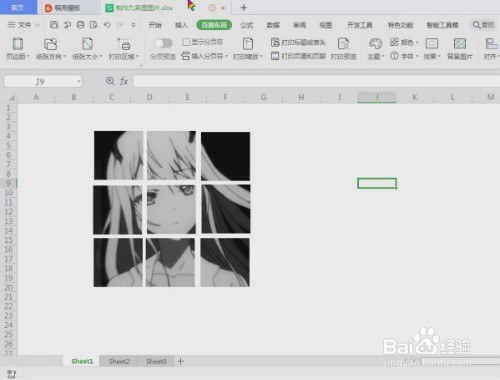Open the Developer Tools (开发工具) tab
The image size is (500, 380).
[360, 25]
